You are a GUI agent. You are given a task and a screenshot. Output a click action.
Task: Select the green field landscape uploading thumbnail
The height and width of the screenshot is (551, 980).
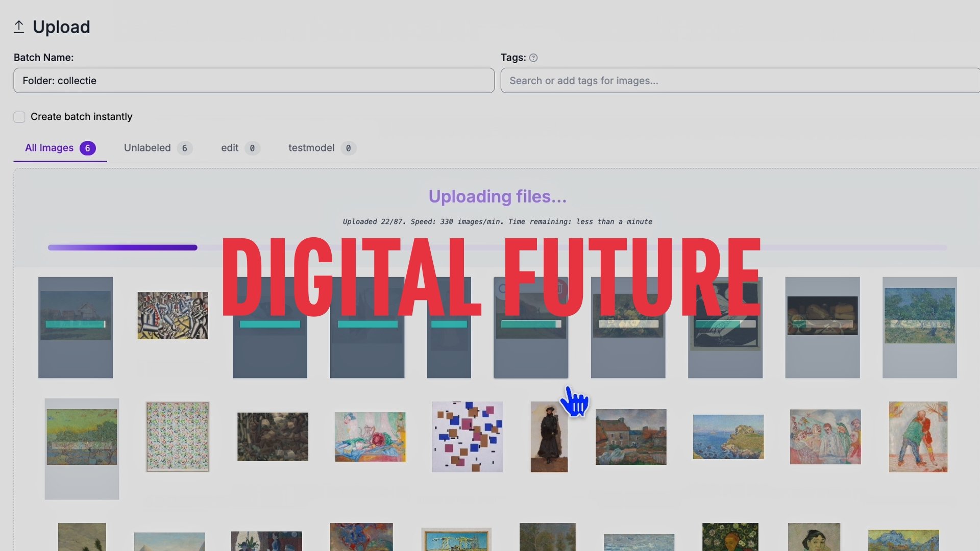82,448
